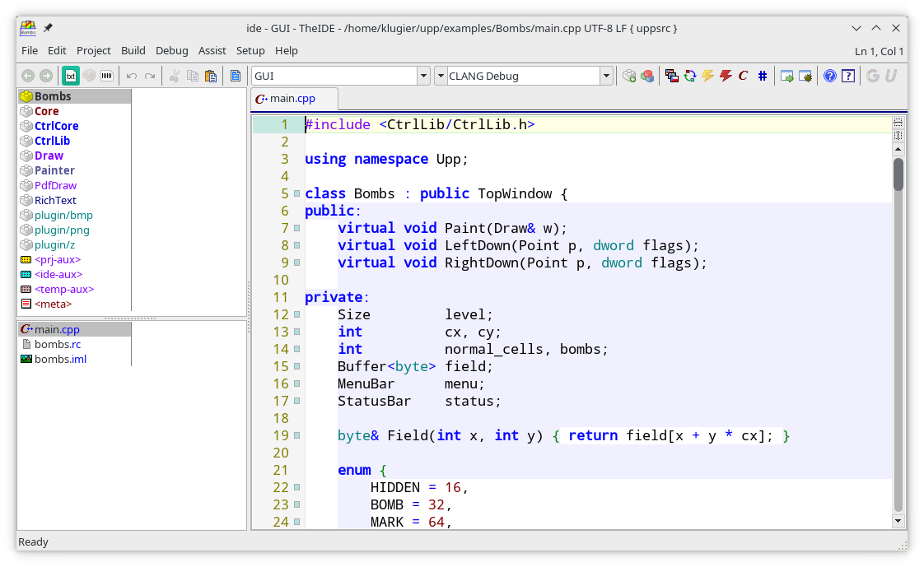The width and height of the screenshot is (924, 567).
Task: Click the Paste clipboard icon
Action: click(211, 77)
